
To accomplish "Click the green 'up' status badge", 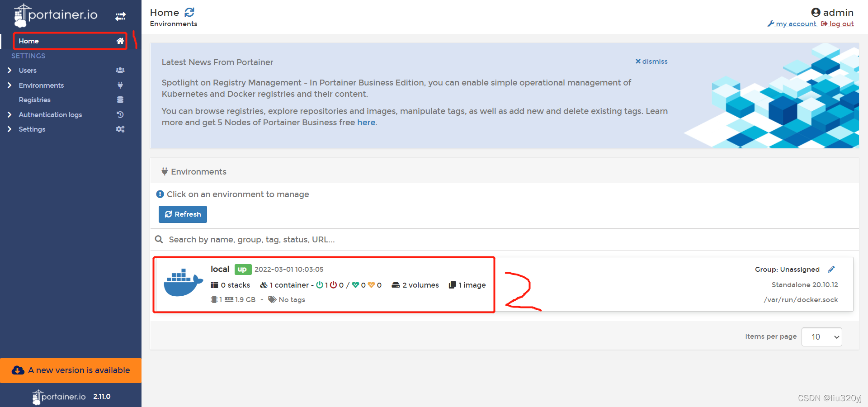I will [243, 270].
